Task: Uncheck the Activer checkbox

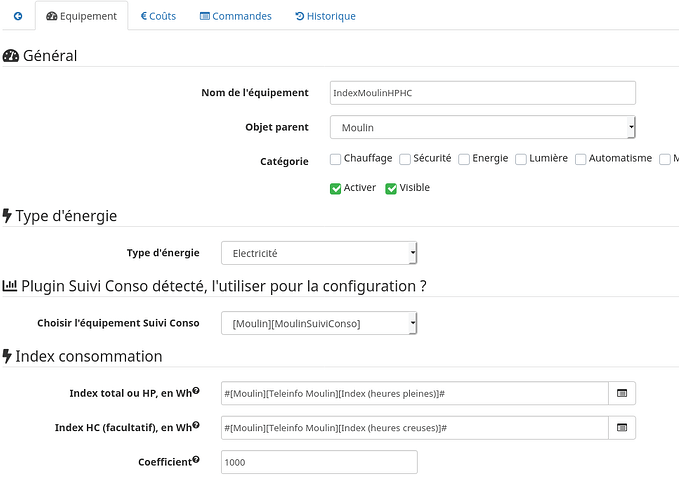Action: point(335,188)
